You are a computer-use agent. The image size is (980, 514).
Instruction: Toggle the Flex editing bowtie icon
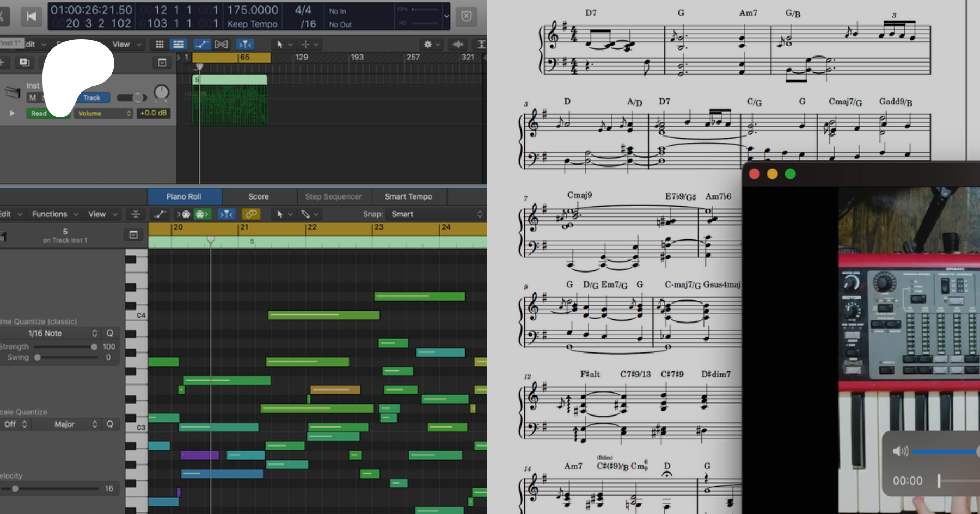221,44
